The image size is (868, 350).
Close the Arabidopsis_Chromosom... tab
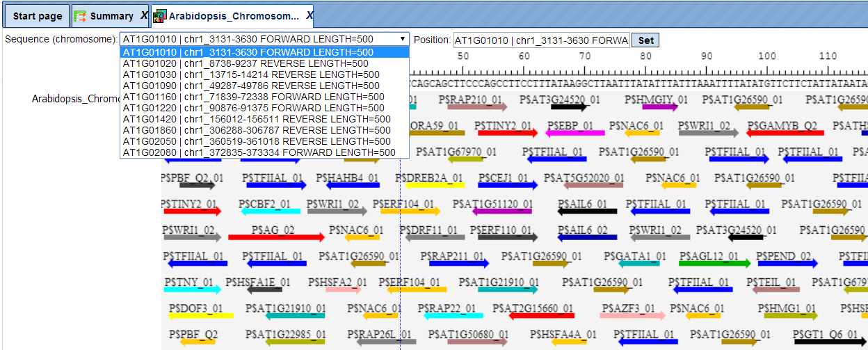[x=310, y=15]
